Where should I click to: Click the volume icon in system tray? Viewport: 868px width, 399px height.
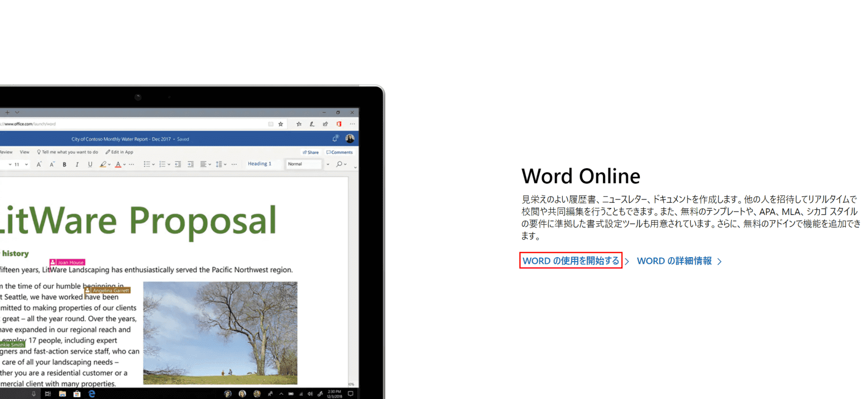click(310, 394)
